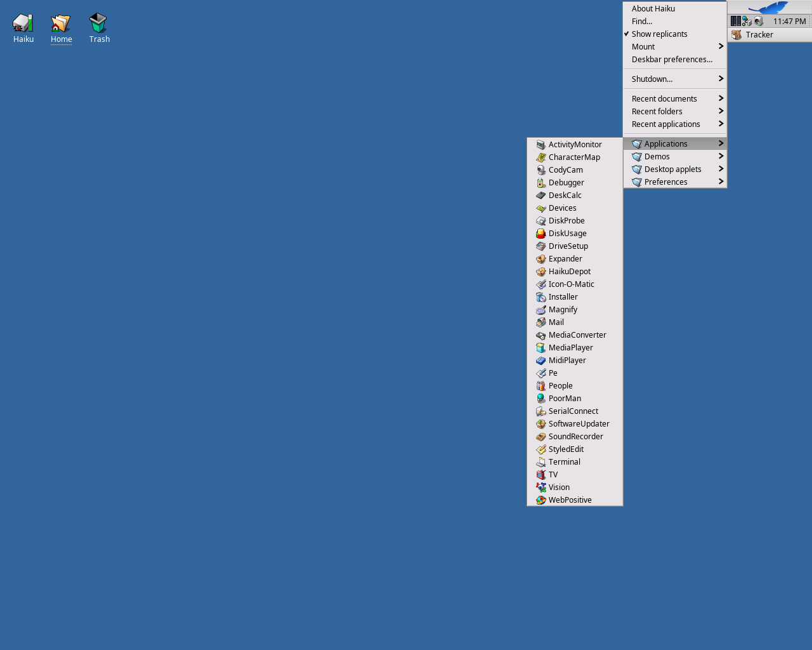Expand the Preferences submenu arrow
812x650 pixels.
[721, 182]
